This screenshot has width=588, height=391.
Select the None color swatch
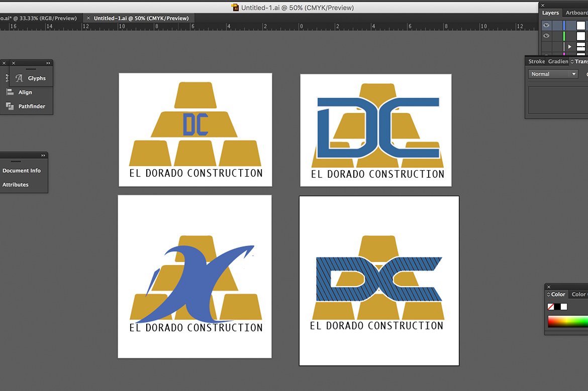[550, 307]
